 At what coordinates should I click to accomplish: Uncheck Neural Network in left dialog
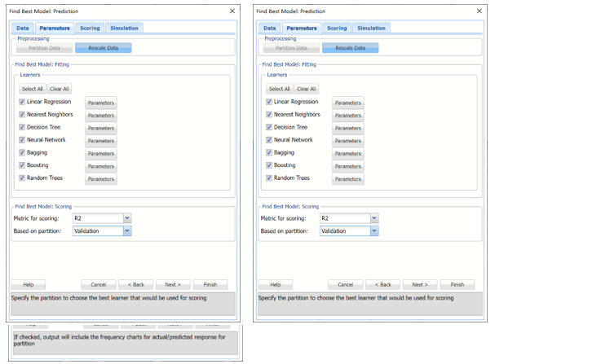(22, 140)
